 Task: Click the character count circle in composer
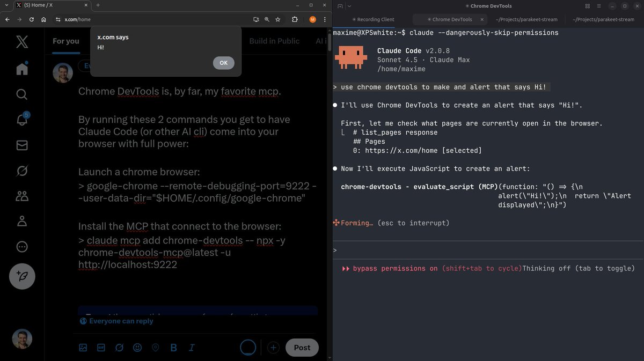pyautogui.click(x=248, y=348)
